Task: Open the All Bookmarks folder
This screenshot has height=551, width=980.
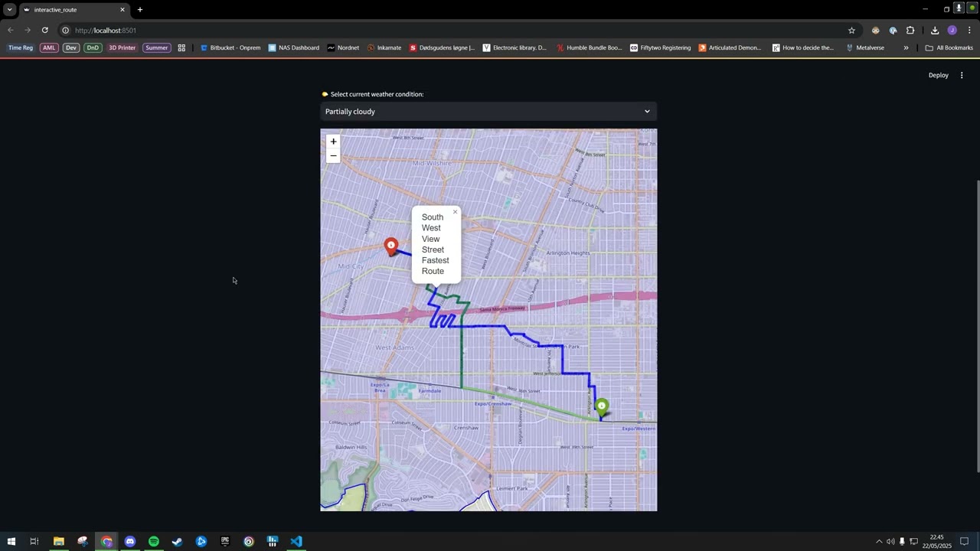Action: [949, 47]
